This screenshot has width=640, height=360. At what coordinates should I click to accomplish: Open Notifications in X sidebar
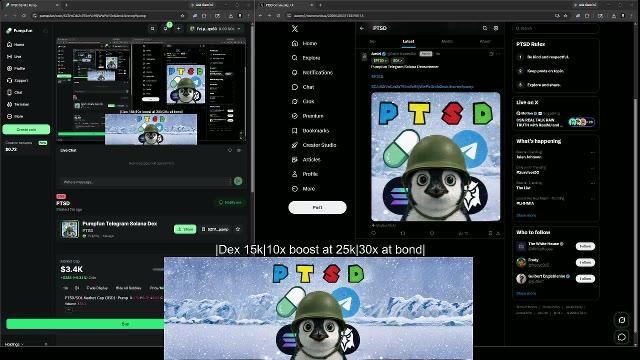(x=312, y=72)
